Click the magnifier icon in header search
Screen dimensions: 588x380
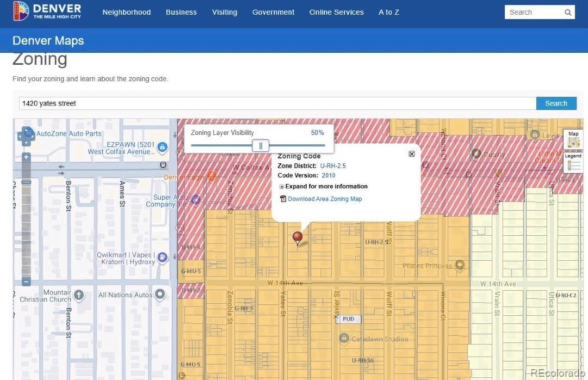click(x=568, y=13)
